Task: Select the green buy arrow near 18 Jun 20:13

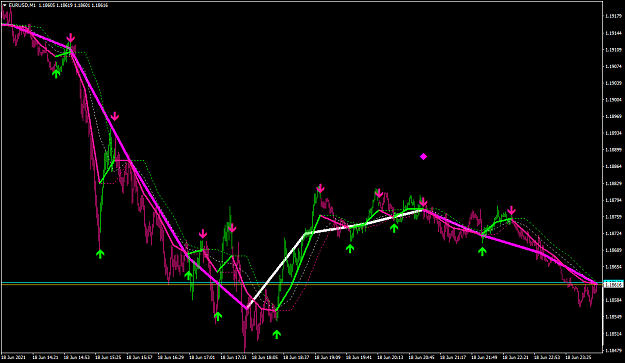Action: (x=394, y=228)
